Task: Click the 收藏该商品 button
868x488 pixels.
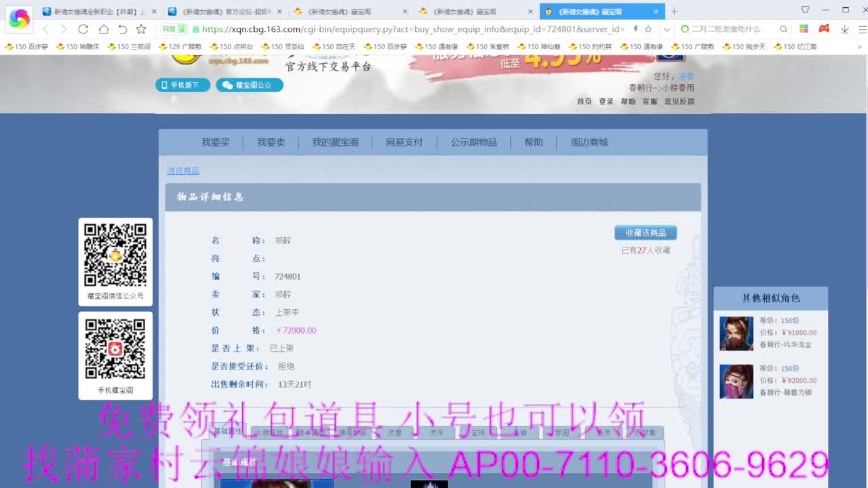Action: (x=646, y=232)
